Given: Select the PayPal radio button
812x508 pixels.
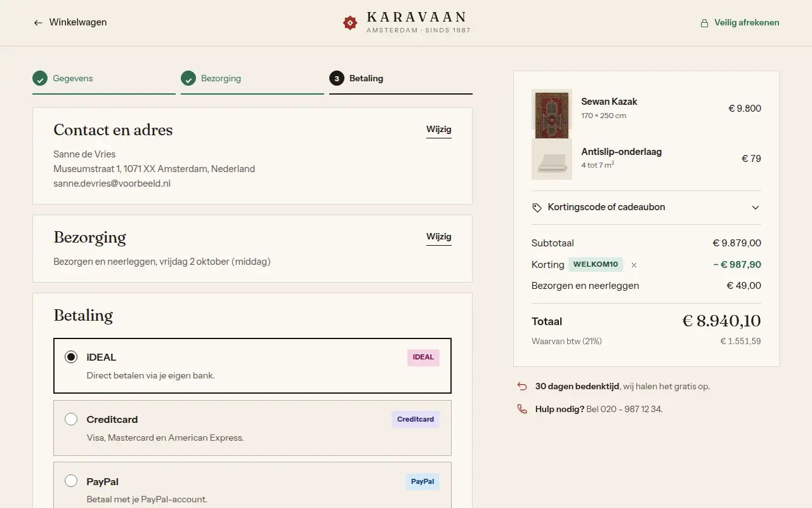Looking at the screenshot, I should pos(71,481).
